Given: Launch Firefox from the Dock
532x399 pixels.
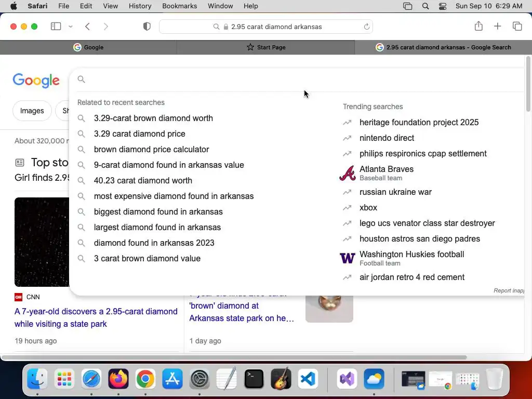Looking at the screenshot, I should 118,379.
